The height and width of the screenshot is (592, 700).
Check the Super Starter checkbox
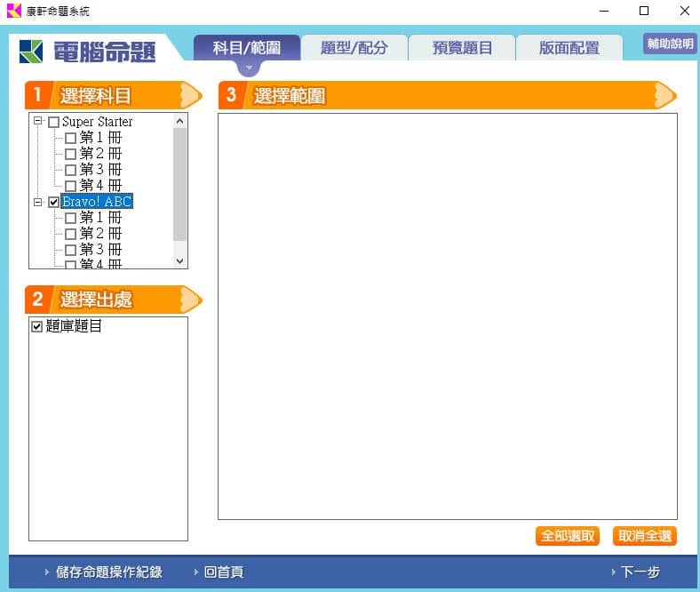pos(53,122)
